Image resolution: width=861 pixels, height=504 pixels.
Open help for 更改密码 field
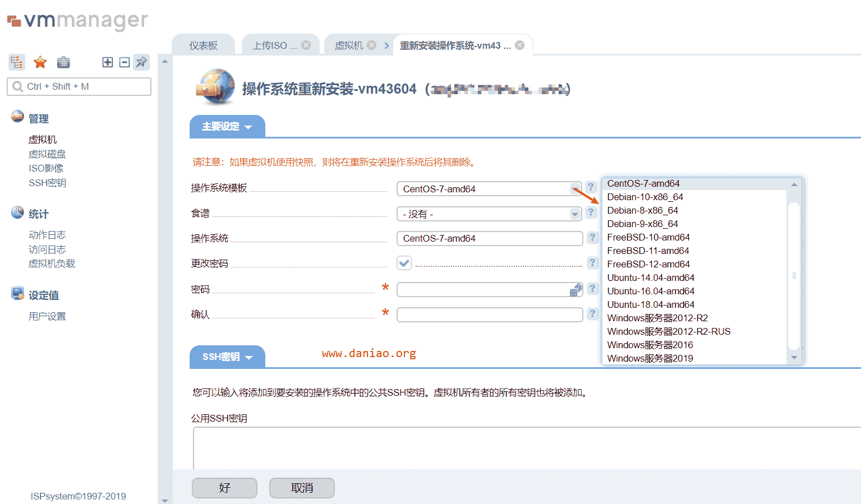[592, 262]
